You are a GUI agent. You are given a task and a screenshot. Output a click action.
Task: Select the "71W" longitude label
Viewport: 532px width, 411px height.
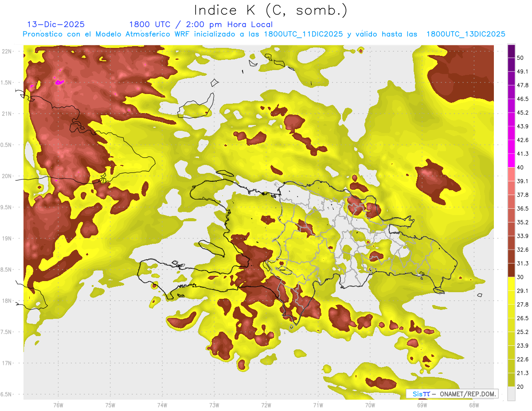[318, 405]
